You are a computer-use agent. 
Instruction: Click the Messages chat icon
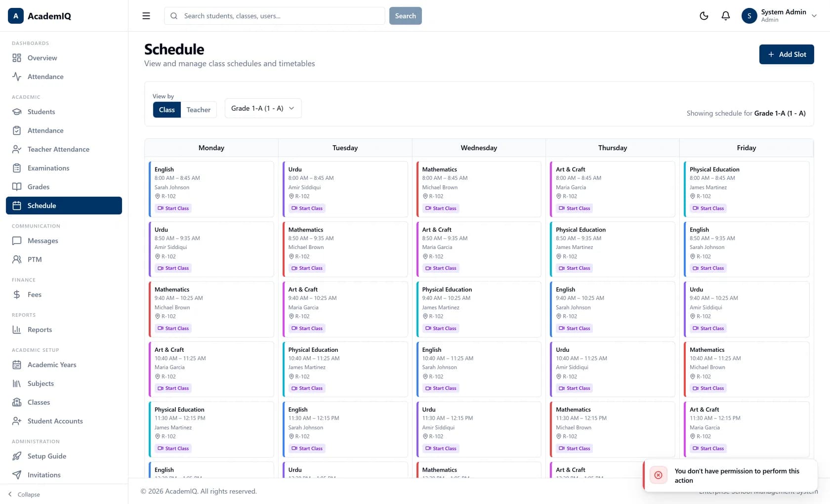[17, 241]
